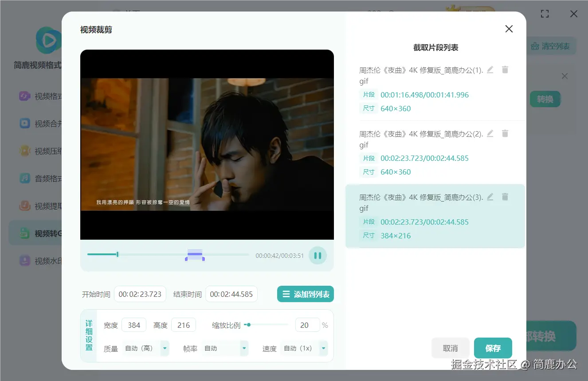
Task: Click the clip range end handle
Action: tap(204, 259)
